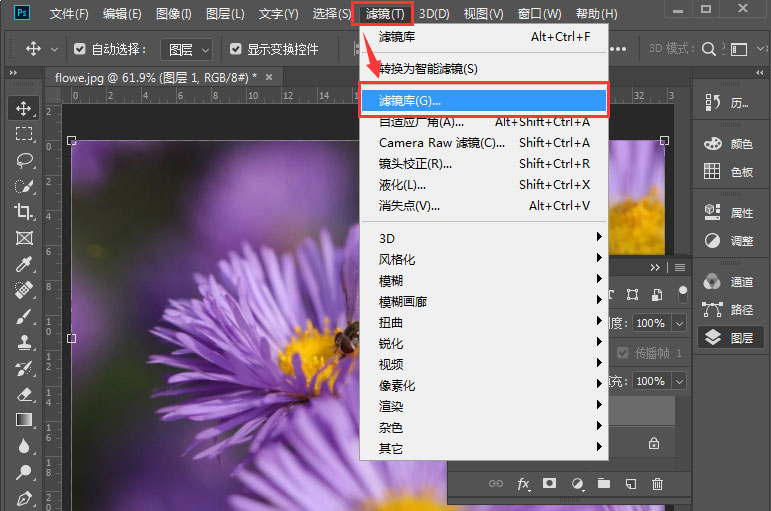Toggle the 显示变换控件 checkbox
The image size is (771, 511).
point(236,49)
